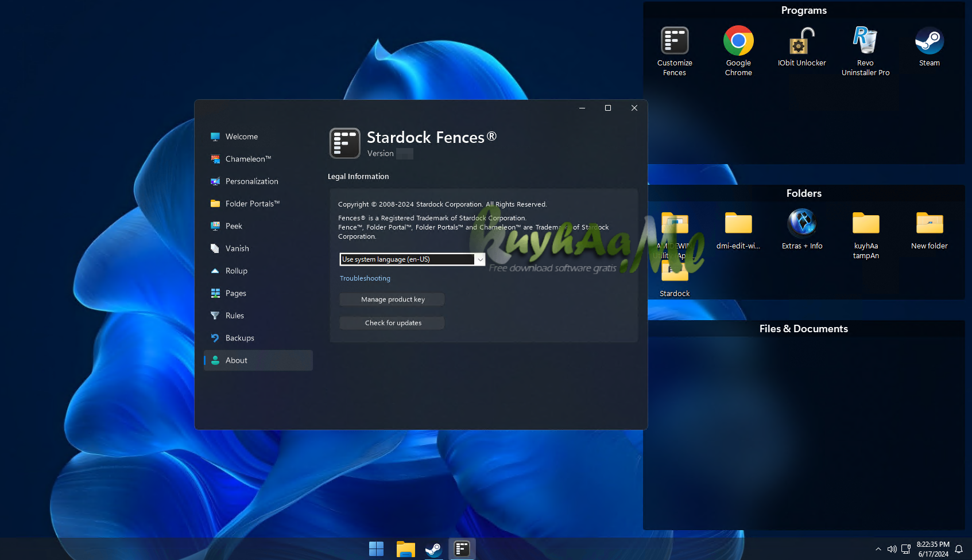Image resolution: width=972 pixels, height=560 pixels.
Task: Open the notifications bell icon
Action: click(x=958, y=549)
